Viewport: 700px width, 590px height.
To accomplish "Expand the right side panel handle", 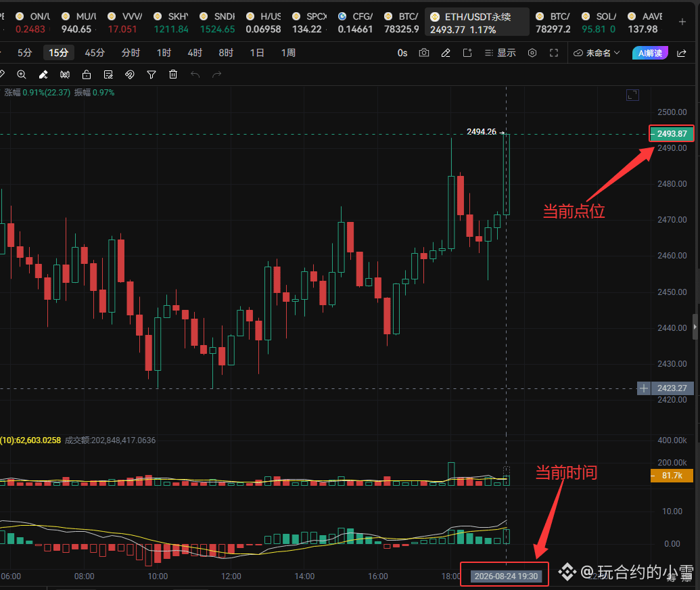I will [695, 327].
